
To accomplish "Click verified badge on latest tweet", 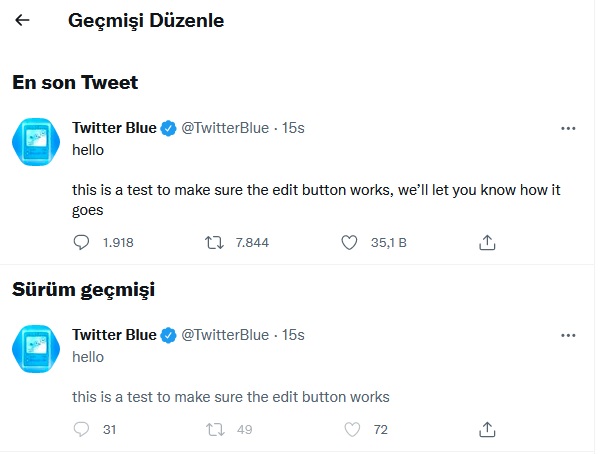I will tap(168, 128).
